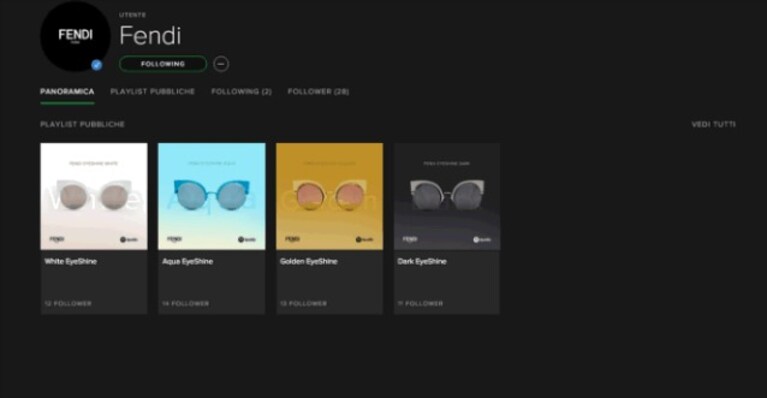This screenshot has height=398, width=767.
Task: Click the Dark EyeShine title
Action: (422, 262)
